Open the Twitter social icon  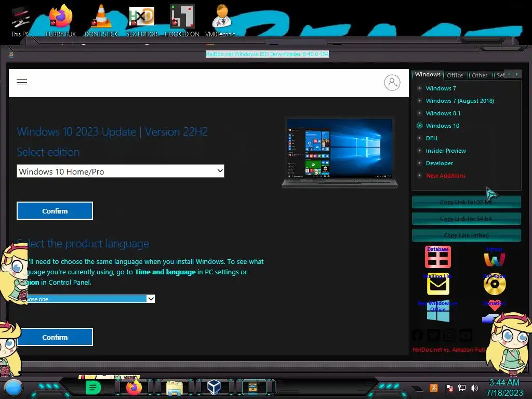(433, 335)
